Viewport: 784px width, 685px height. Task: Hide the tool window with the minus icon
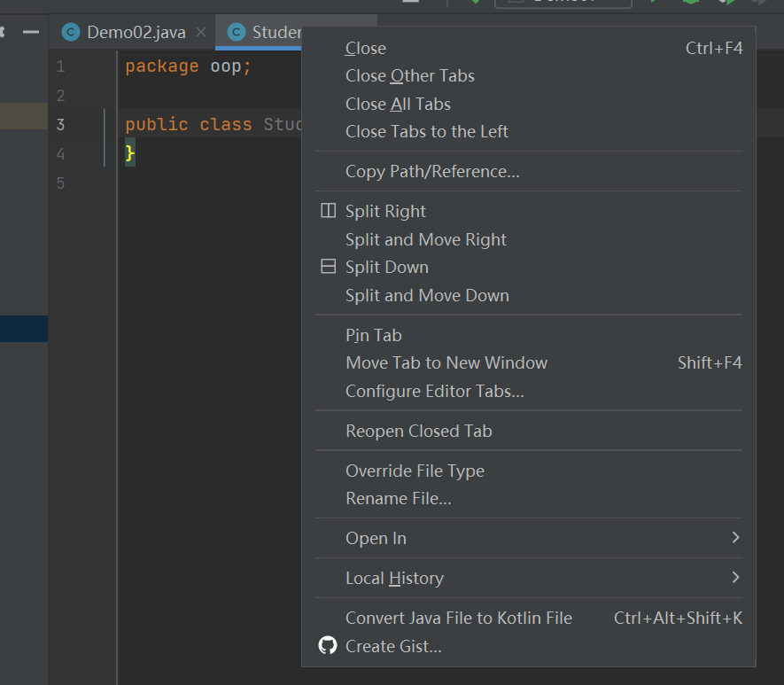[x=31, y=32]
